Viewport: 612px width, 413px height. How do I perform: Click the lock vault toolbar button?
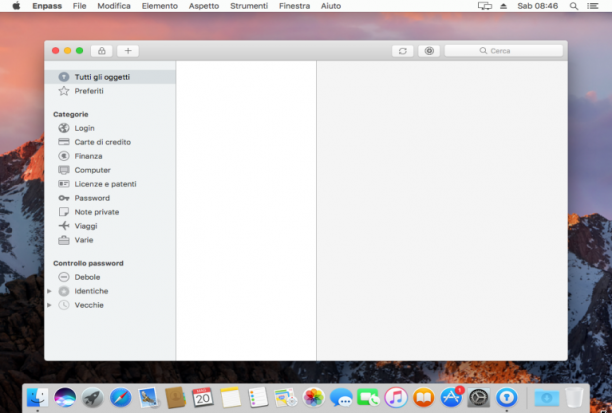point(101,51)
